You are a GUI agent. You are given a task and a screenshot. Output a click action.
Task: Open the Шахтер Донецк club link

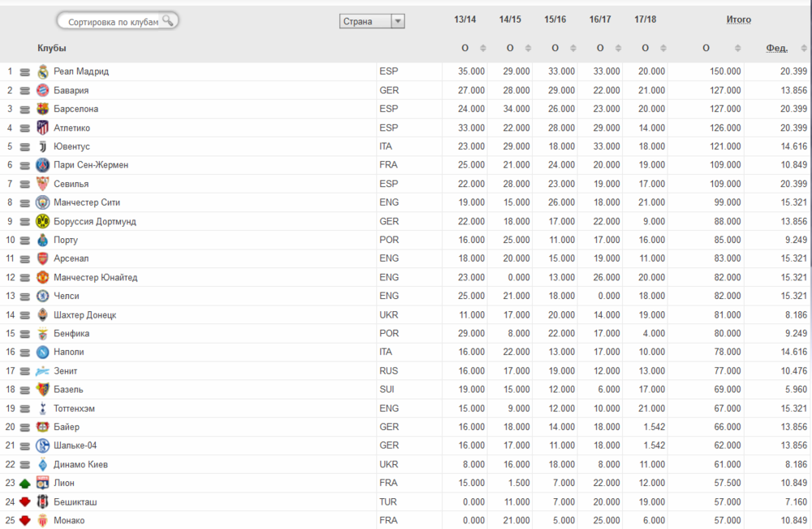(84, 314)
